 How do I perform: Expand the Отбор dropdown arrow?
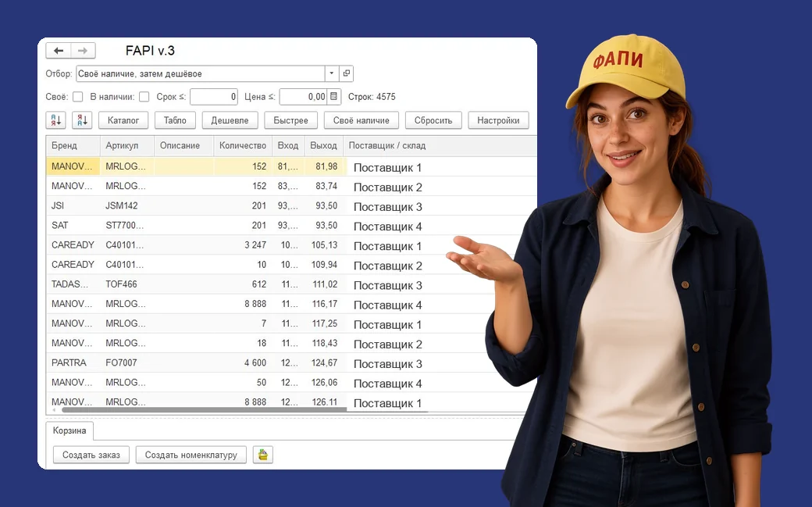click(x=332, y=73)
